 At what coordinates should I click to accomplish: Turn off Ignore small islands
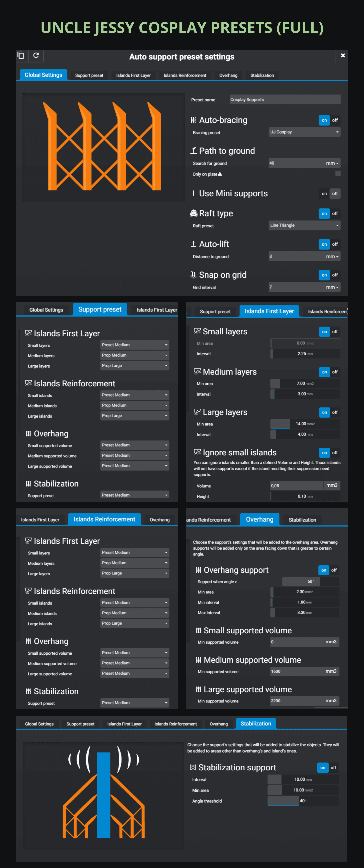[335, 453]
